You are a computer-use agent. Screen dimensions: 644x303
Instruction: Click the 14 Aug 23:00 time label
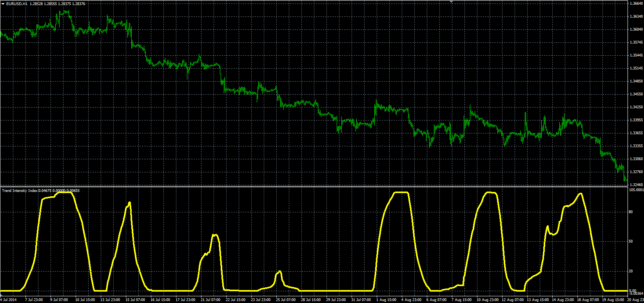562,300
